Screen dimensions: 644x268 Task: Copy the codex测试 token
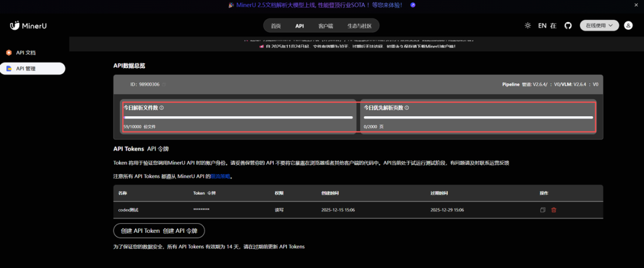click(543, 210)
